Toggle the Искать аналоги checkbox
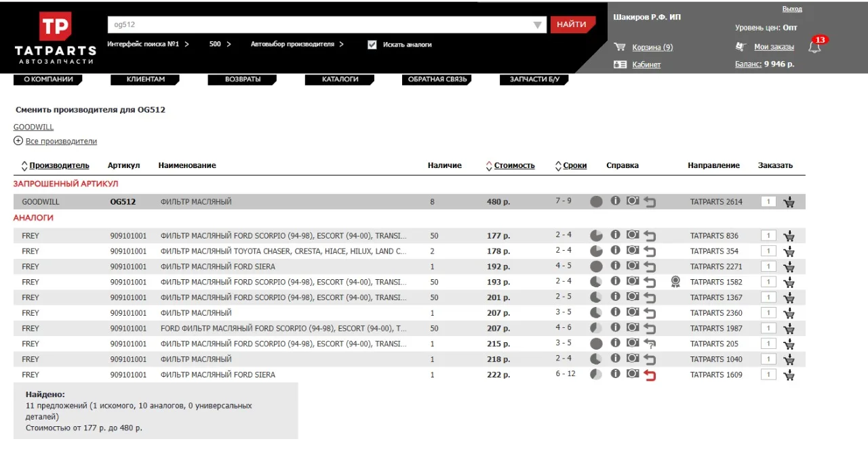 372,45
